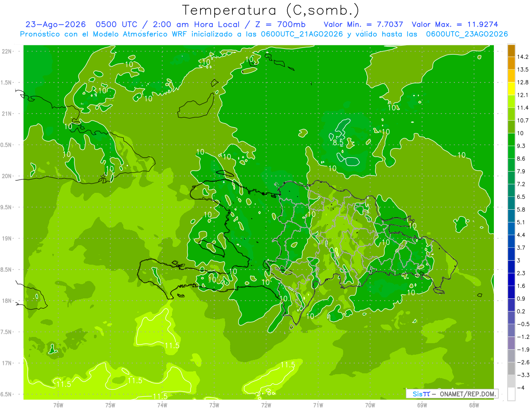Click the '-3.3' color scale label
Viewport: 532px width, 411px height.
523,375
